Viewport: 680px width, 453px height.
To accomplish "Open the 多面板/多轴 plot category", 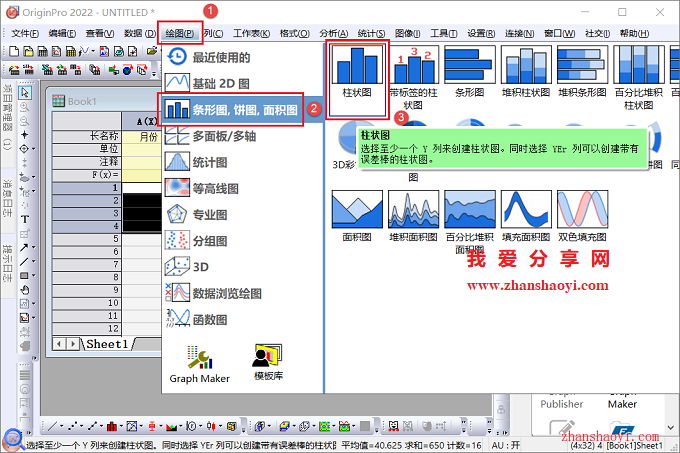I will pyautogui.click(x=242, y=136).
